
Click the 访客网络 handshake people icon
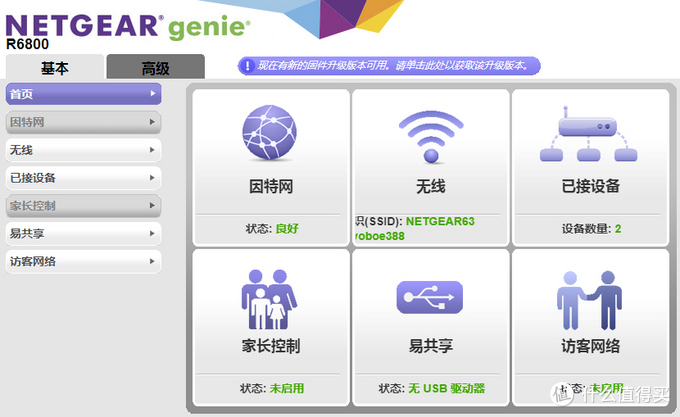coord(589,300)
